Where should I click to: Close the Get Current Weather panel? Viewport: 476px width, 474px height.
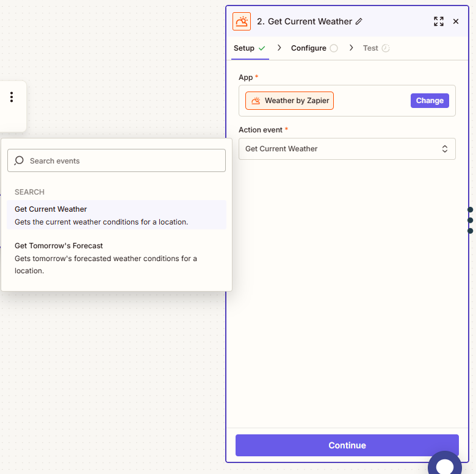(x=456, y=21)
